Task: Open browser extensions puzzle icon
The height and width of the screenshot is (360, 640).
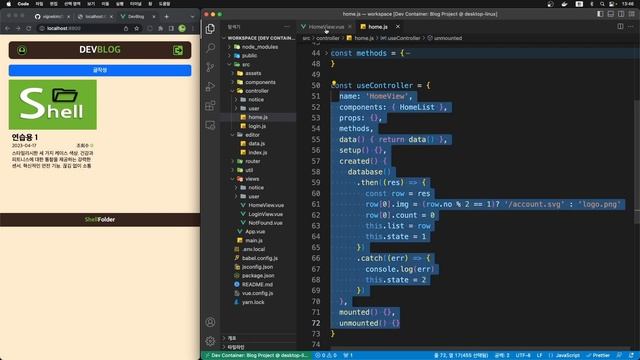Action: [160, 28]
